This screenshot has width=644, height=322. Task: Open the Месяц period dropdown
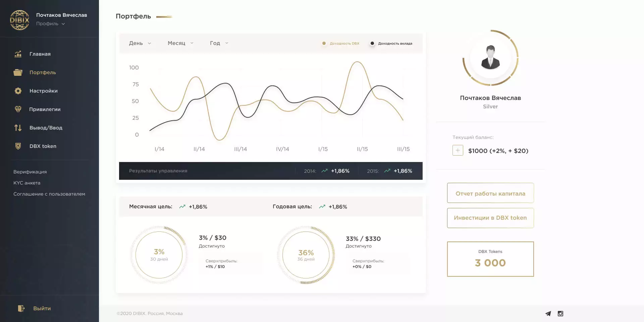click(x=180, y=43)
